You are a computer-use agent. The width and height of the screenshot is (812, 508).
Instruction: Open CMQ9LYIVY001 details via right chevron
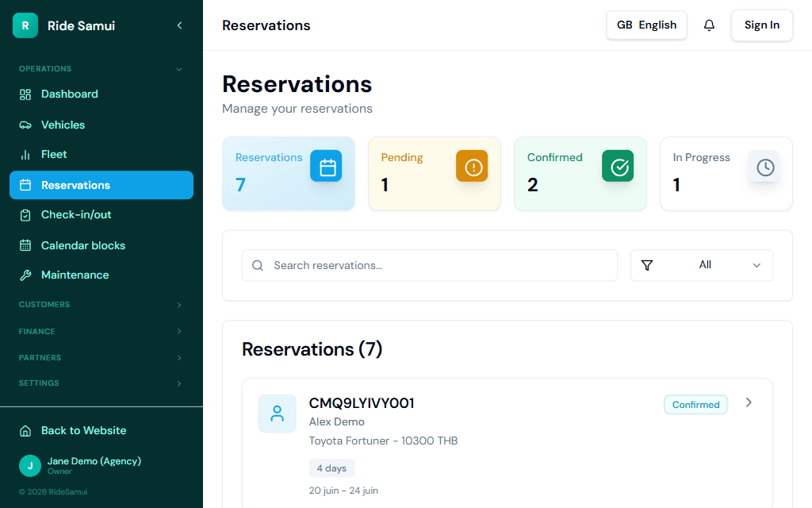749,402
